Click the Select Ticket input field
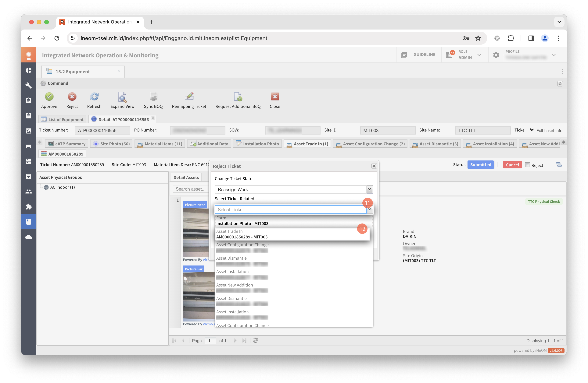This screenshot has height=383, width=588. click(x=291, y=209)
